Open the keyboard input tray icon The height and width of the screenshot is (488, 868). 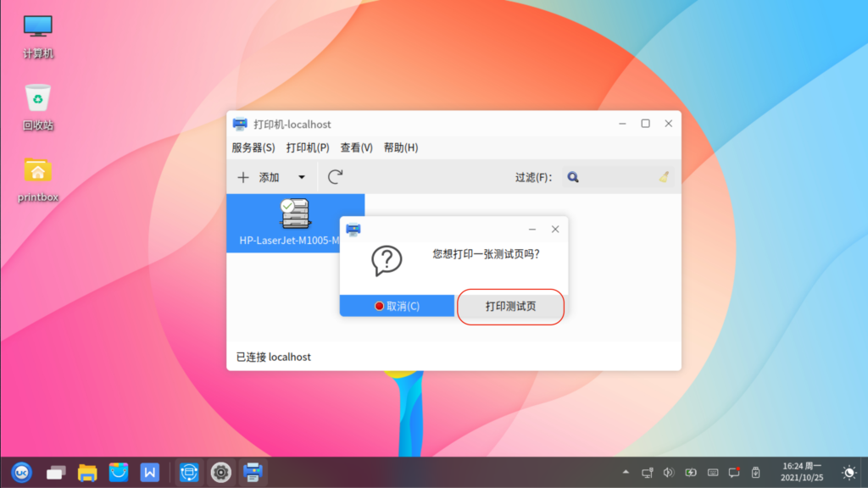[712, 473]
